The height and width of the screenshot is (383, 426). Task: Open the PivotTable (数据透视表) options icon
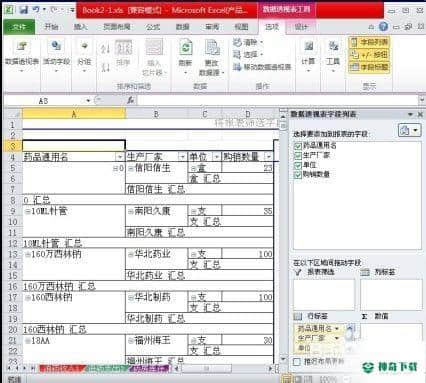(x=22, y=46)
